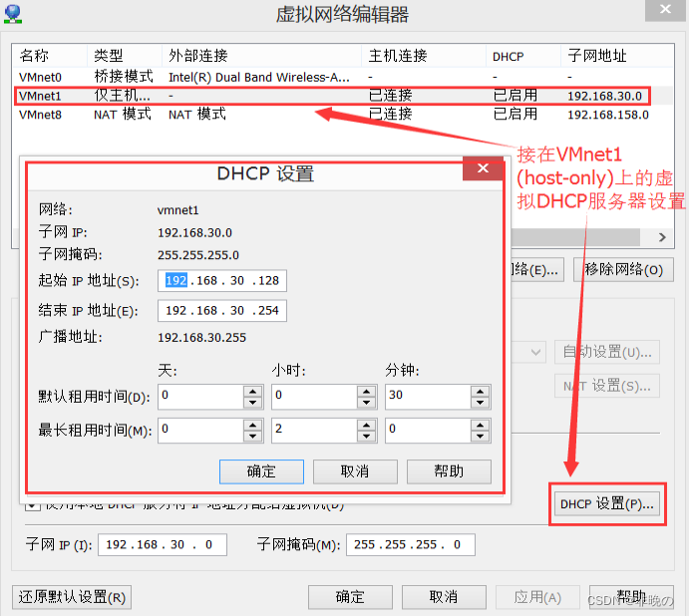The height and width of the screenshot is (616, 689).
Task: Cancel the DHCP 设置 dialog
Action: point(355,471)
